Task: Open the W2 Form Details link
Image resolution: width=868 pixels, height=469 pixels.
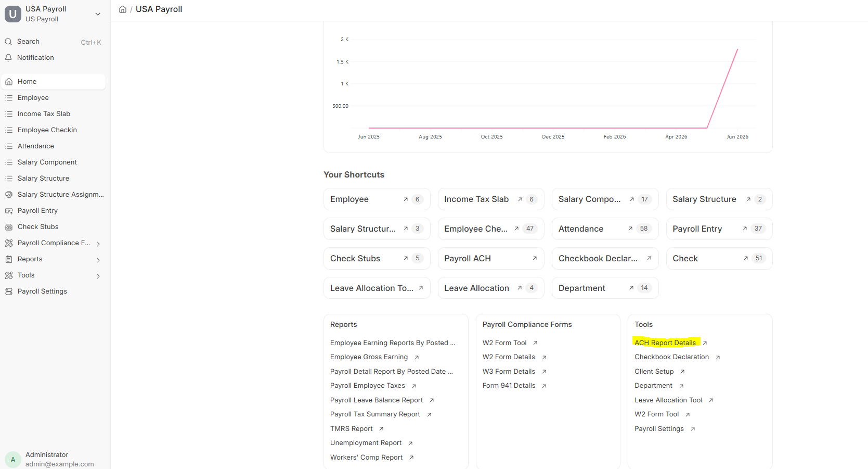Action: click(x=509, y=357)
